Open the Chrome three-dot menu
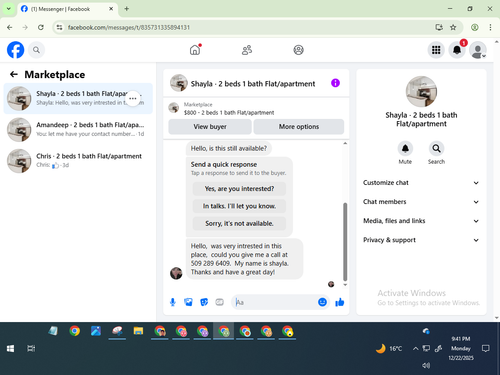The width and height of the screenshot is (500, 375). [x=490, y=27]
